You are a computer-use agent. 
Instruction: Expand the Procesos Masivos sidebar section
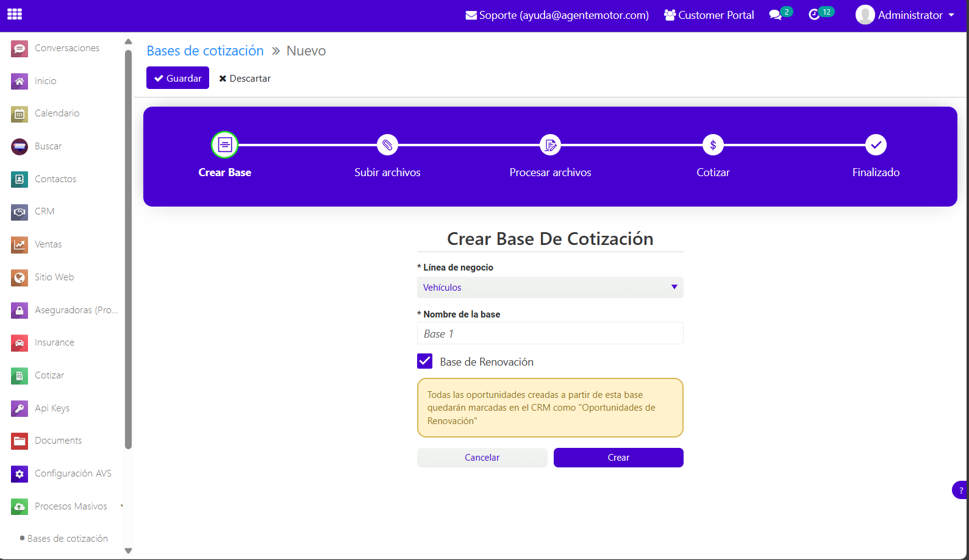[x=71, y=506]
